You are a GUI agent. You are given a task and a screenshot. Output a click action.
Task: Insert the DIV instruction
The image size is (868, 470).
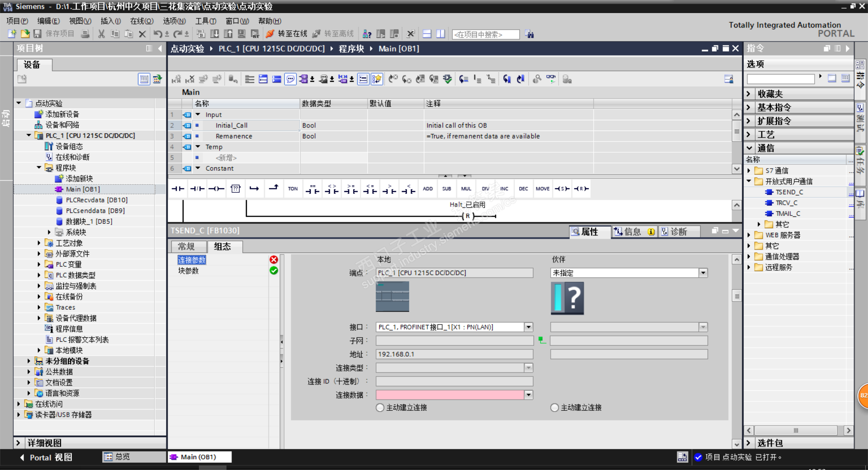(x=485, y=189)
